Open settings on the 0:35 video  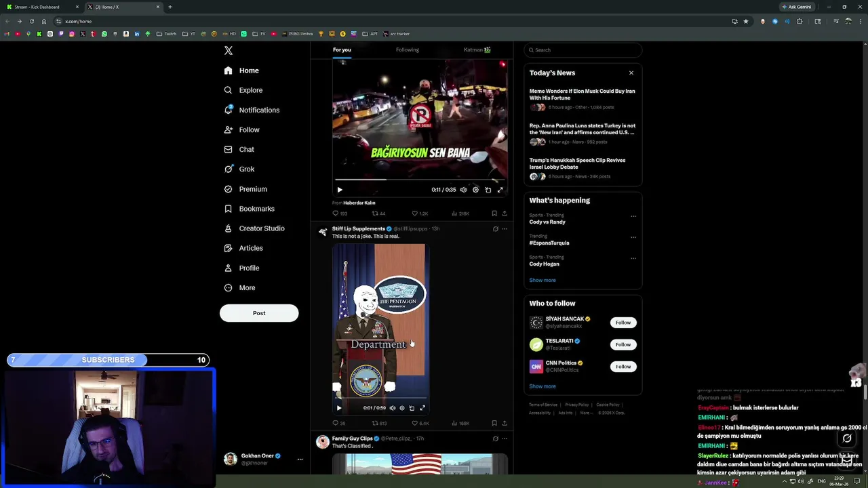(x=475, y=190)
